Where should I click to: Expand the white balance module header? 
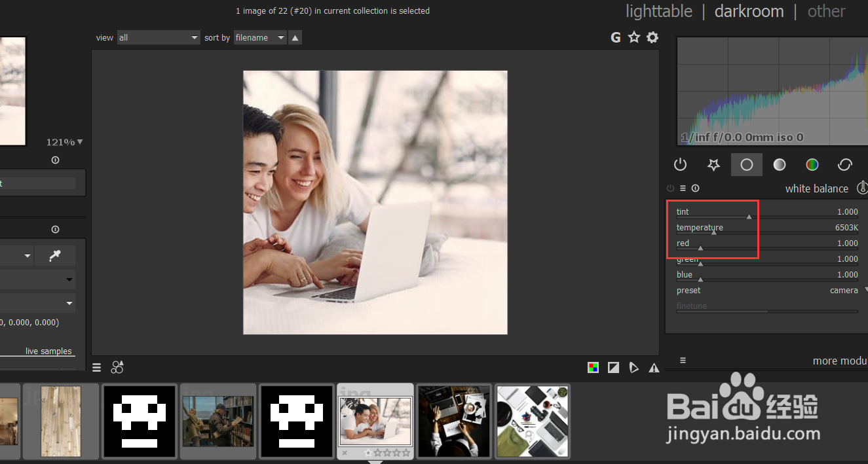[x=816, y=188]
